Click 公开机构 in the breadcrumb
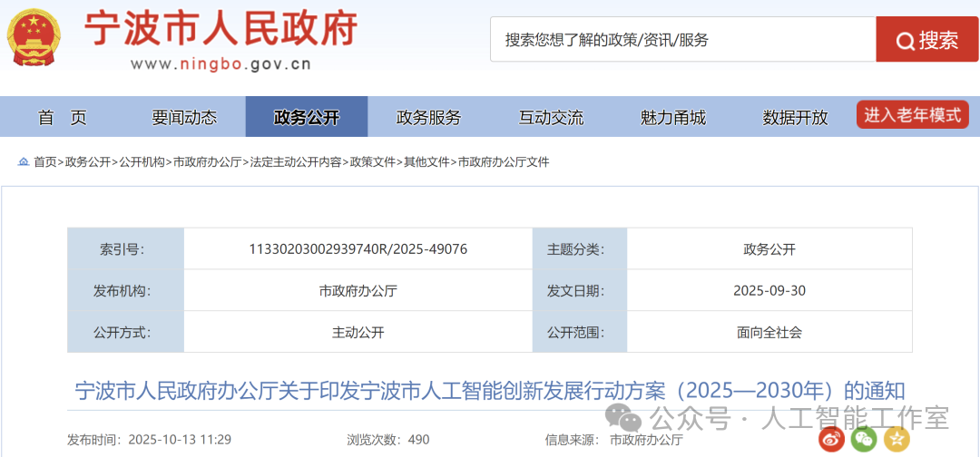The height and width of the screenshot is (457, 980). [x=142, y=162]
